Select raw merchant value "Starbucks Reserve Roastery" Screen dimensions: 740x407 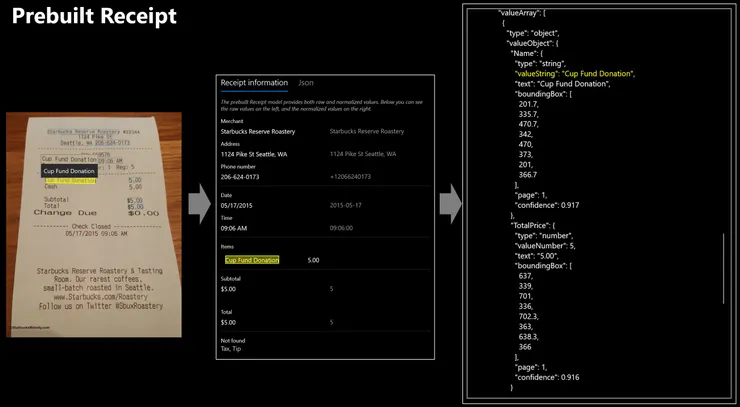pyautogui.click(x=258, y=132)
